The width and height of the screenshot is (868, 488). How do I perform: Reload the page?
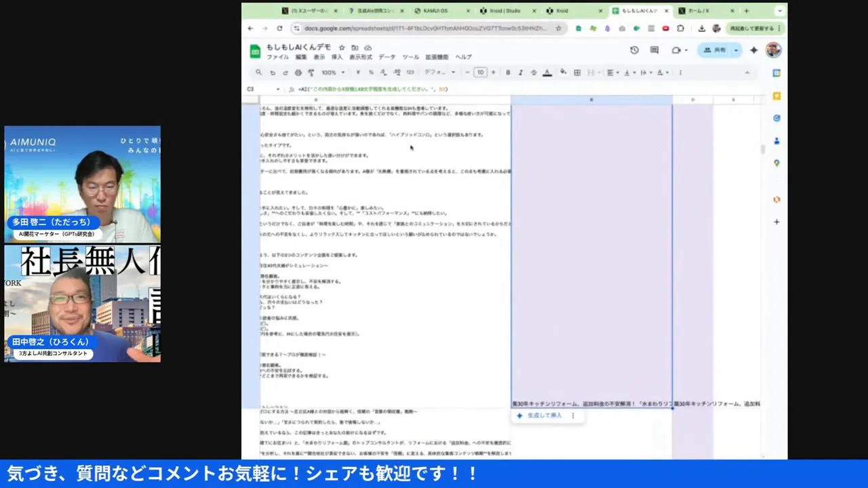(x=279, y=28)
